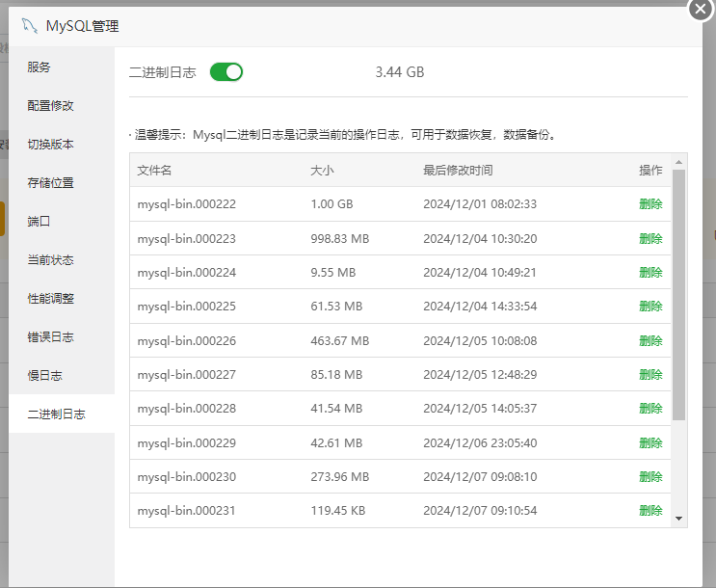Select the file name mysql-bin.000229

click(x=187, y=442)
